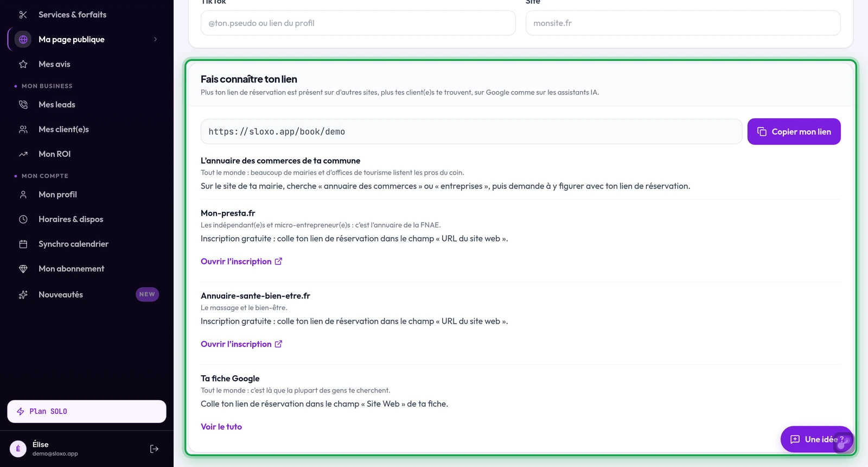868x467 pixels.
Task: Click Copier mon lien button
Action: point(794,131)
